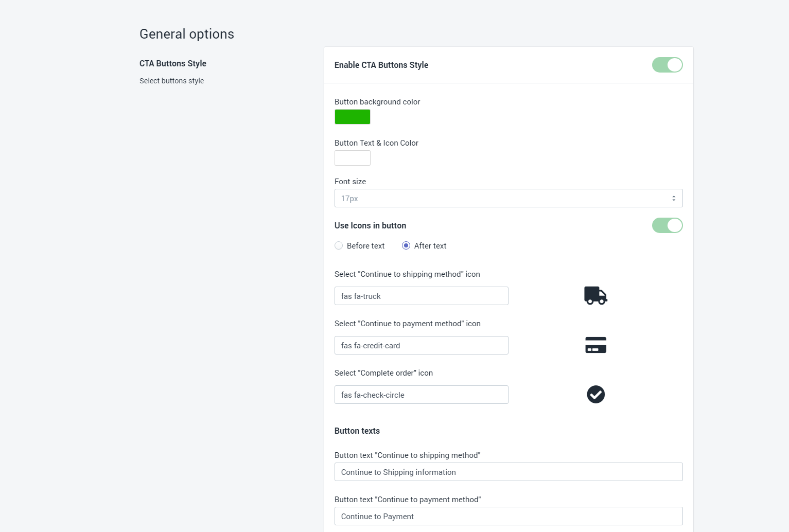
Task: Open the green button background color picker
Action: click(353, 117)
